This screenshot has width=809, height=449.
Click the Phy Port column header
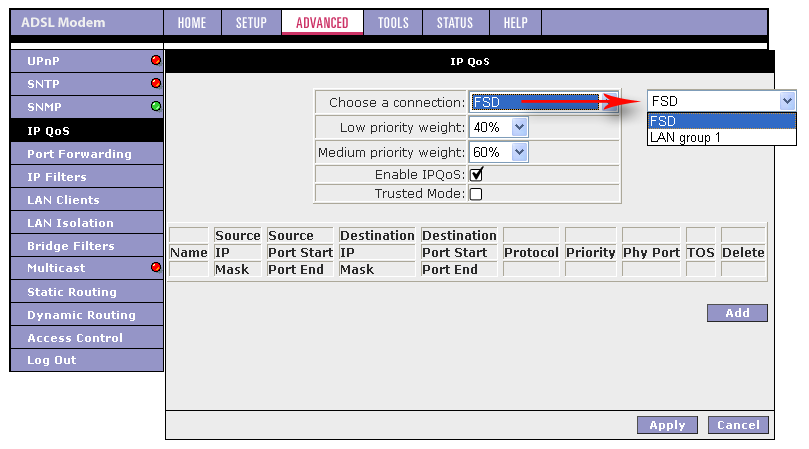pyautogui.click(x=651, y=252)
